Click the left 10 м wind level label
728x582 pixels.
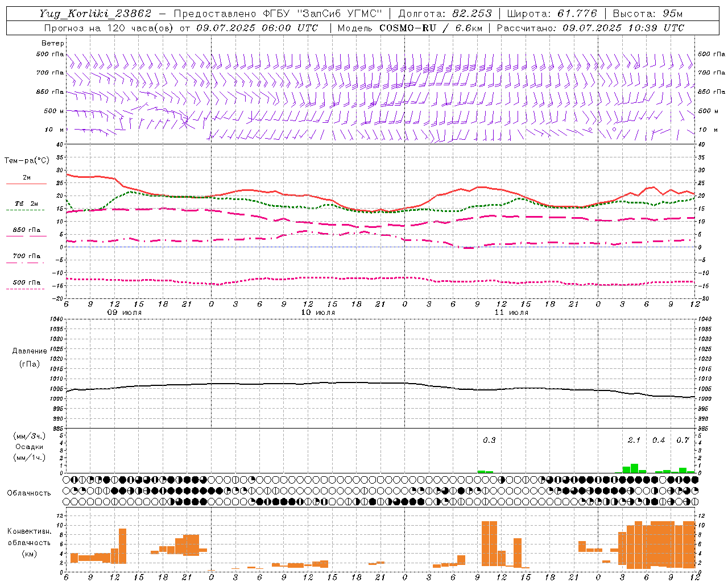coord(53,130)
